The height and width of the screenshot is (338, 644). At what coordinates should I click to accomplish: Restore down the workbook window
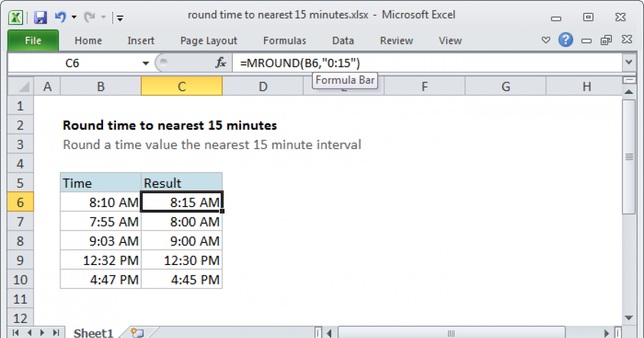(606, 40)
